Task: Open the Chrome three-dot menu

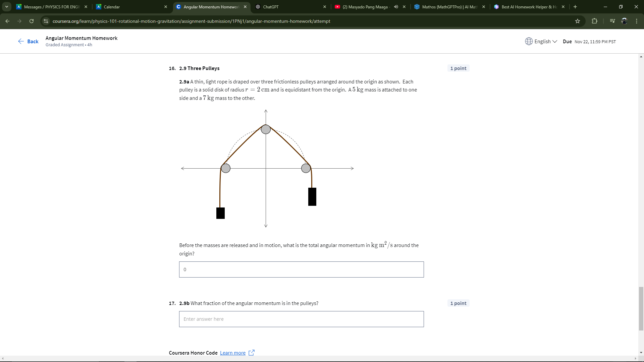Action: tap(637, 21)
